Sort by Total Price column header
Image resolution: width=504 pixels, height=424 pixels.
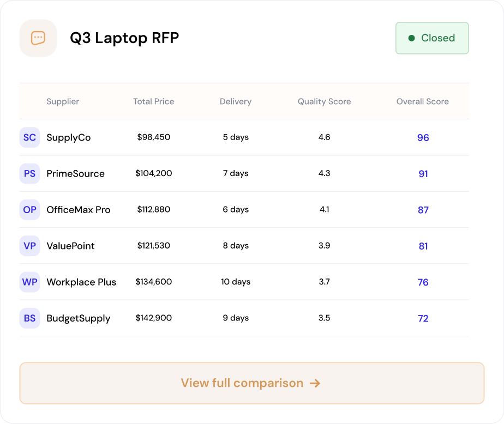[154, 101]
